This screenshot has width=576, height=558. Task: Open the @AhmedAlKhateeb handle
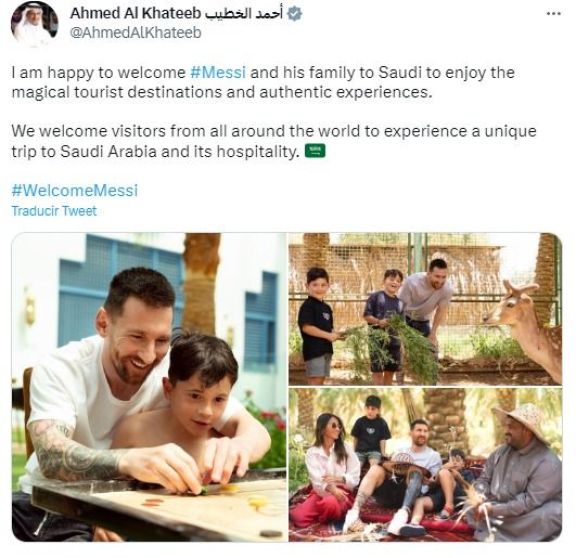coord(136,33)
